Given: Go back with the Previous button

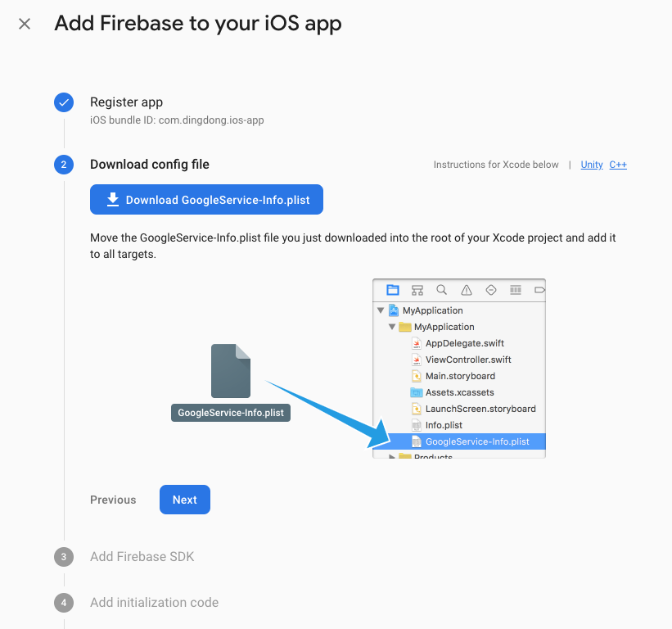Looking at the screenshot, I should (x=113, y=500).
